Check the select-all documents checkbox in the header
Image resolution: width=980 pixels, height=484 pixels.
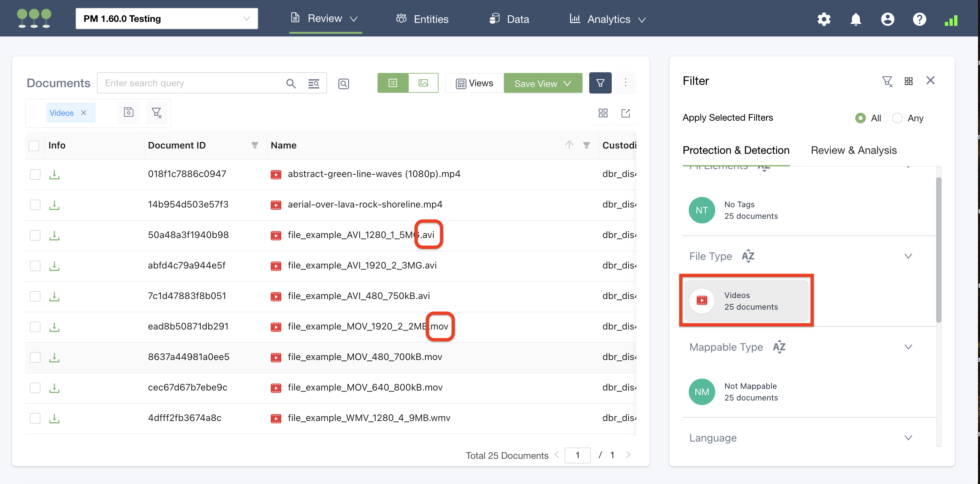[34, 146]
